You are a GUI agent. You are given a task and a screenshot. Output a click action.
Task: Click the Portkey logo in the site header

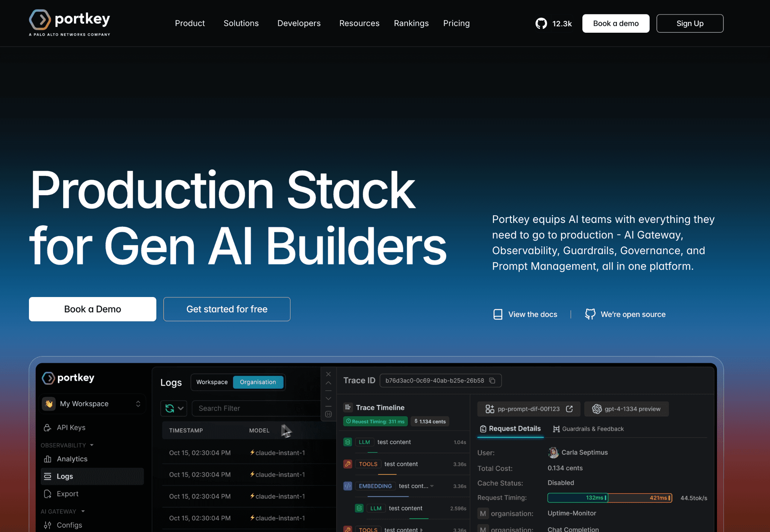[x=70, y=23]
